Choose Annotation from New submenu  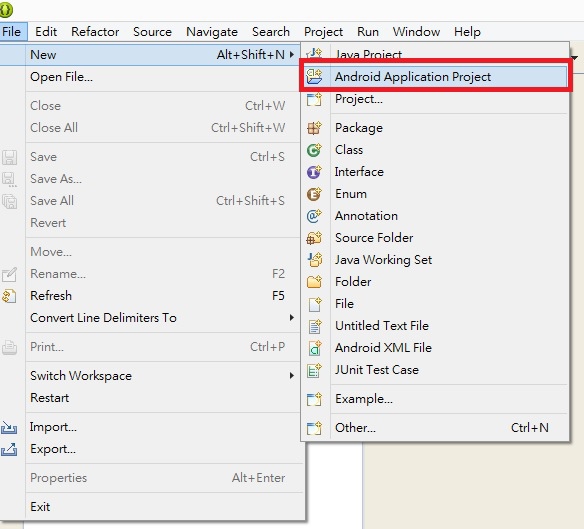pos(435,216)
